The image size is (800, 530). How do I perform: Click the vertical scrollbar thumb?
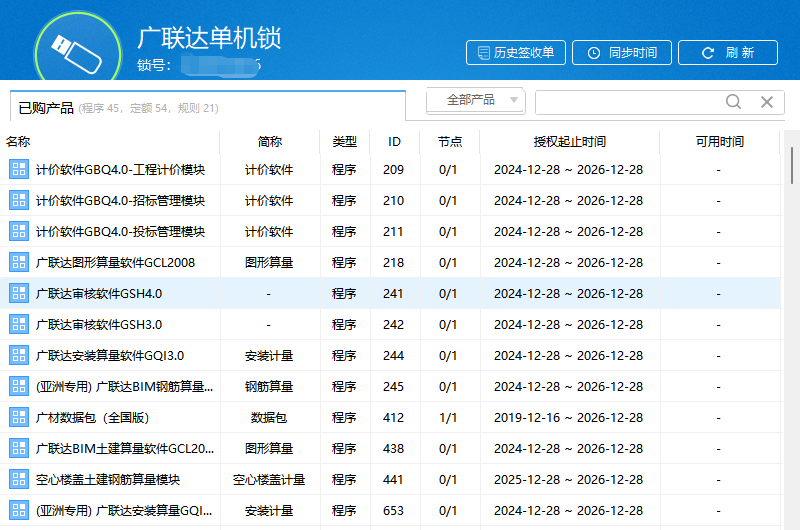[x=791, y=165]
